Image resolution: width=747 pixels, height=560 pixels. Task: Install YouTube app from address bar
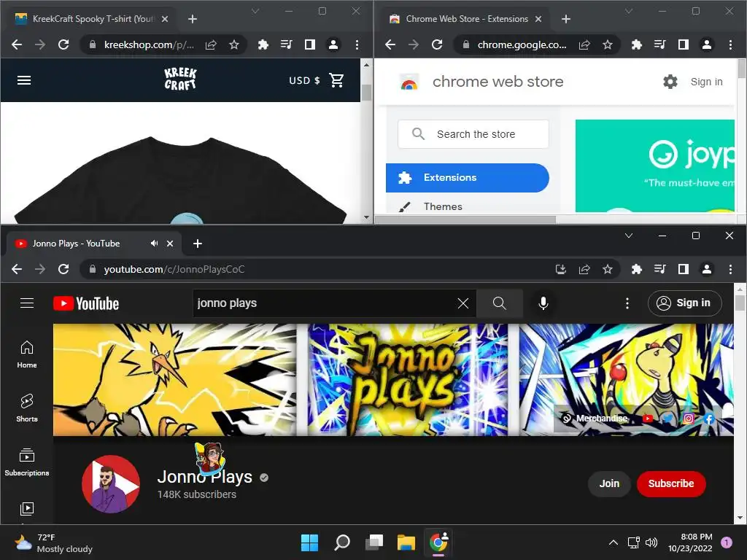[561, 270]
